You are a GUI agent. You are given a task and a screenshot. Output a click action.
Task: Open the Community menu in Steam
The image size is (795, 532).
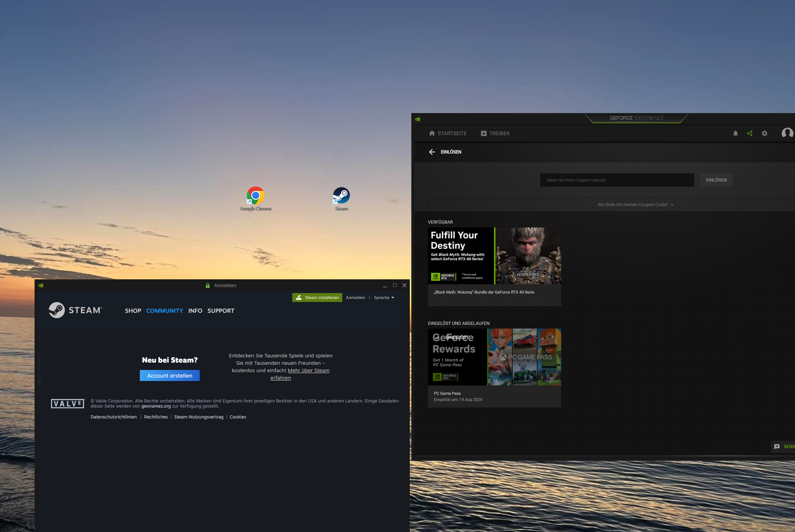pos(164,311)
